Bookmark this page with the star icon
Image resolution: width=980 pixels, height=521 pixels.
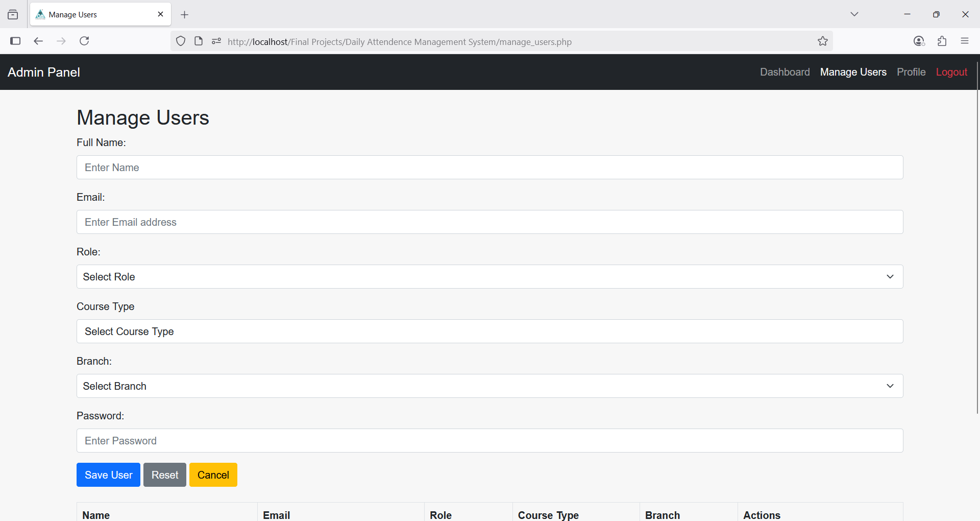(822, 41)
